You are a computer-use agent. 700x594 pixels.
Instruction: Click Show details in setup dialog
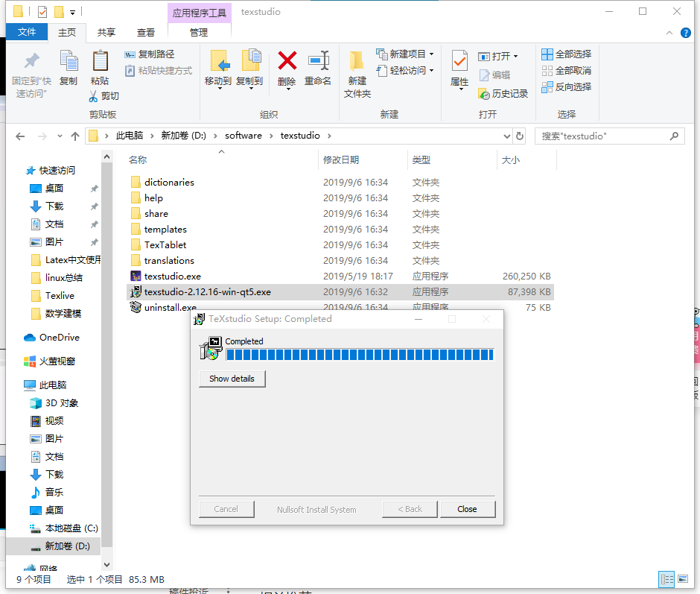tap(232, 379)
